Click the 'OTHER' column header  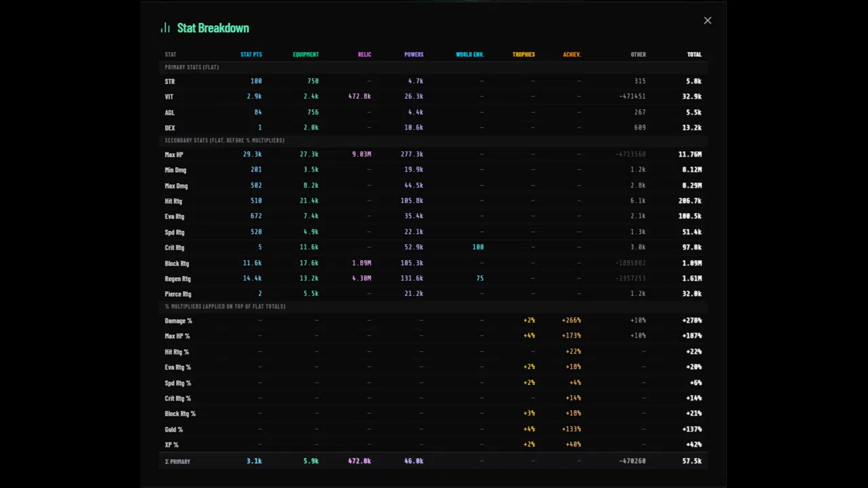click(x=638, y=54)
